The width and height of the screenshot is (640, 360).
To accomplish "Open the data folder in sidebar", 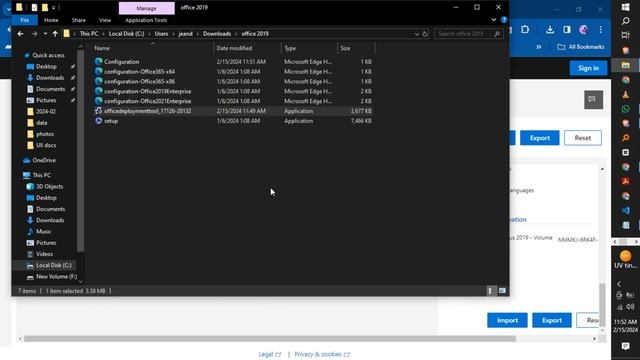I will click(x=42, y=123).
